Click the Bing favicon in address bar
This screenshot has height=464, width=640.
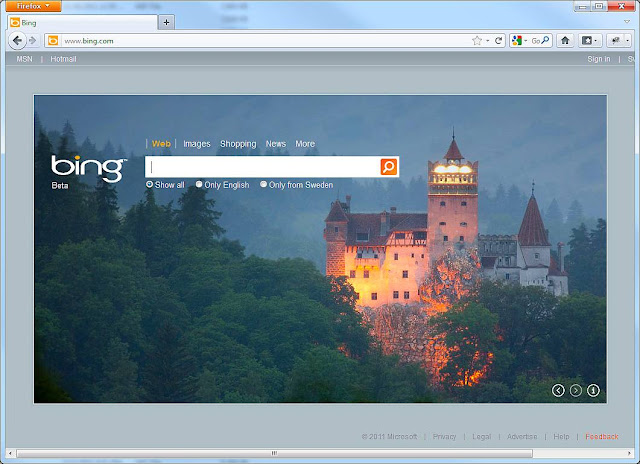[x=53, y=40]
